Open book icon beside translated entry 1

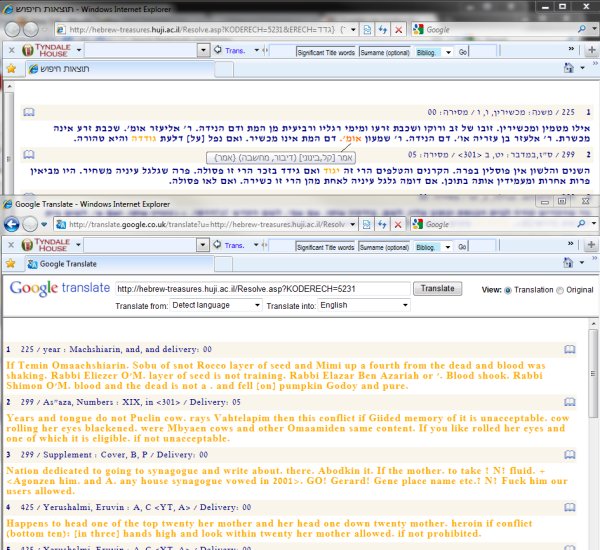[x=570, y=349]
